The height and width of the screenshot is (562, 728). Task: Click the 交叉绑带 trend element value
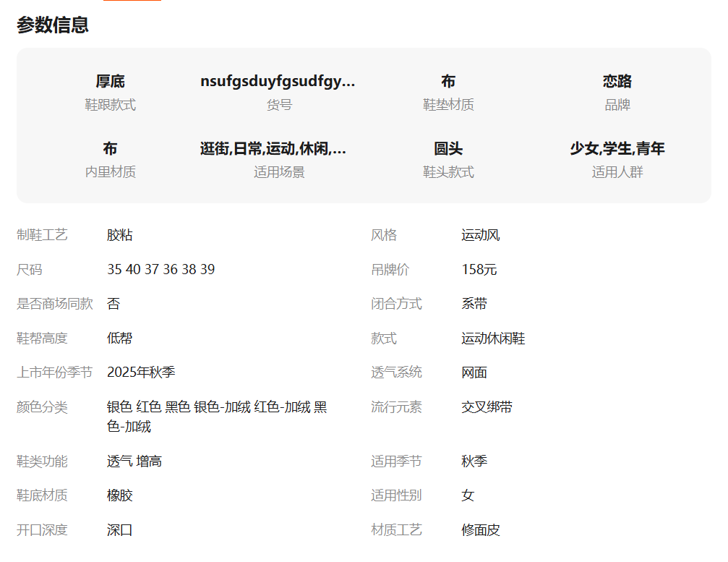coord(487,406)
